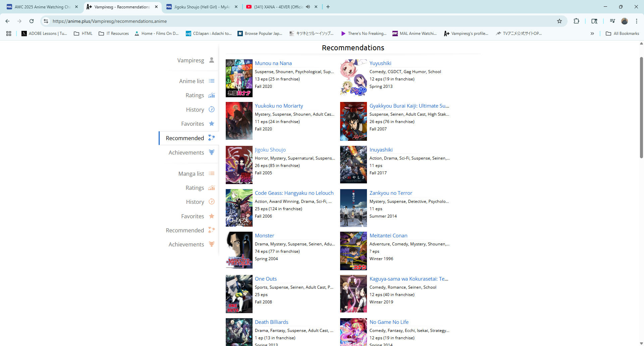Open anime Achievements trophy icon
The image size is (644, 346).
coord(211,152)
